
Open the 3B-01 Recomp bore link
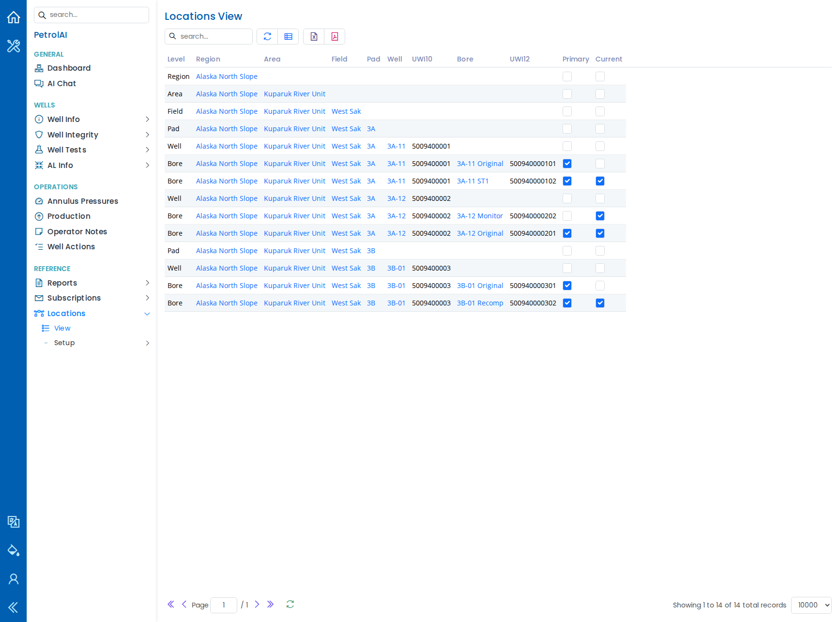point(480,303)
